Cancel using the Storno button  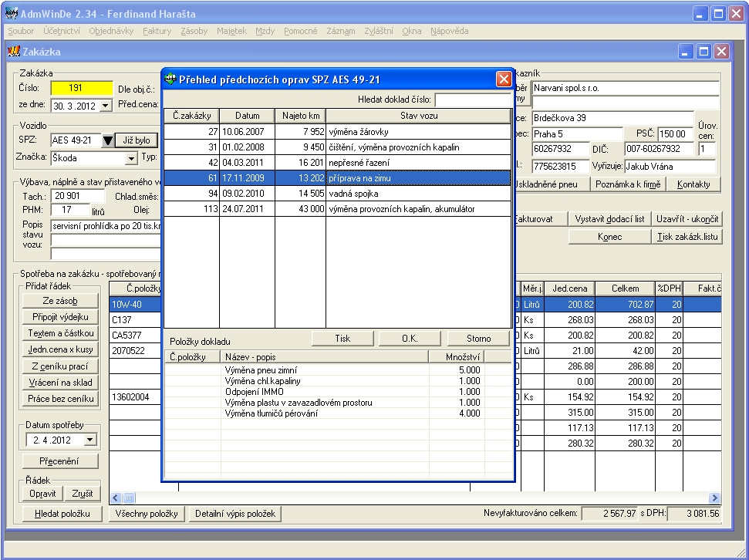[478, 339]
